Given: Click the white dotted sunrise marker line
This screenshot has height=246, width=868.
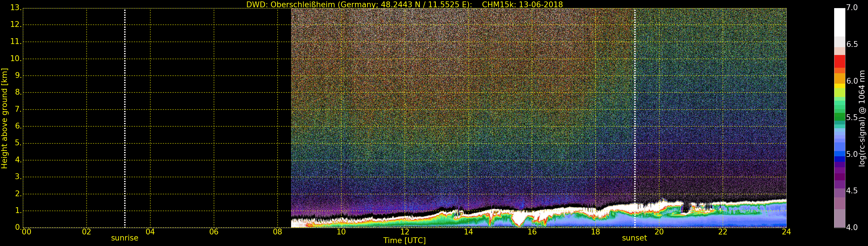Looking at the screenshot, I should click(125, 118).
